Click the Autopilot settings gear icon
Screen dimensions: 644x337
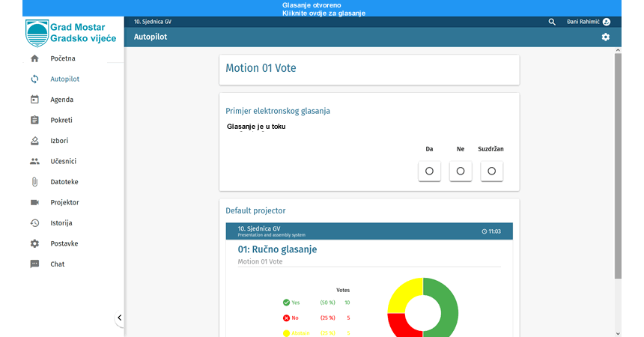pyautogui.click(x=606, y=37)
